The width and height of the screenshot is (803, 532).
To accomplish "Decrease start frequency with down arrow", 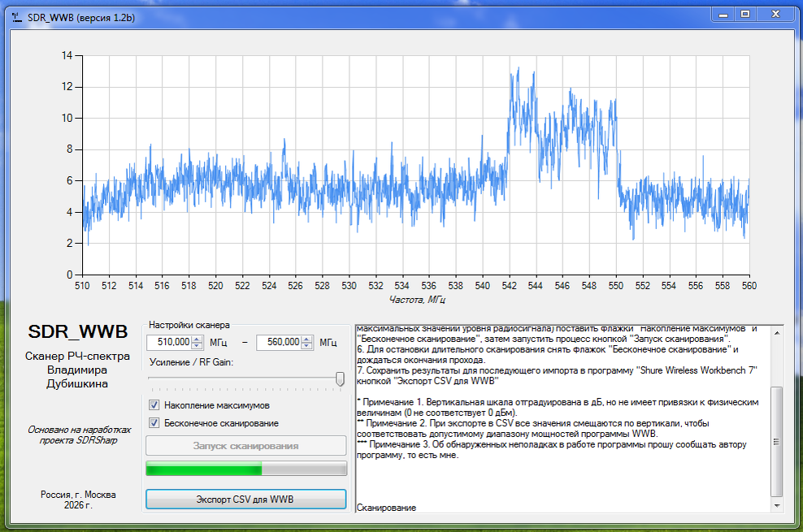I will [x=197, y=346].
